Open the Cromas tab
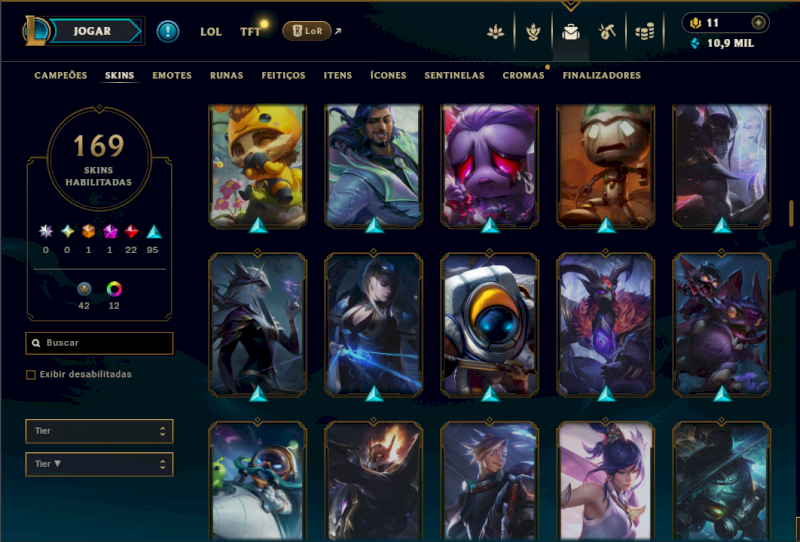 [x=523, y=76]
